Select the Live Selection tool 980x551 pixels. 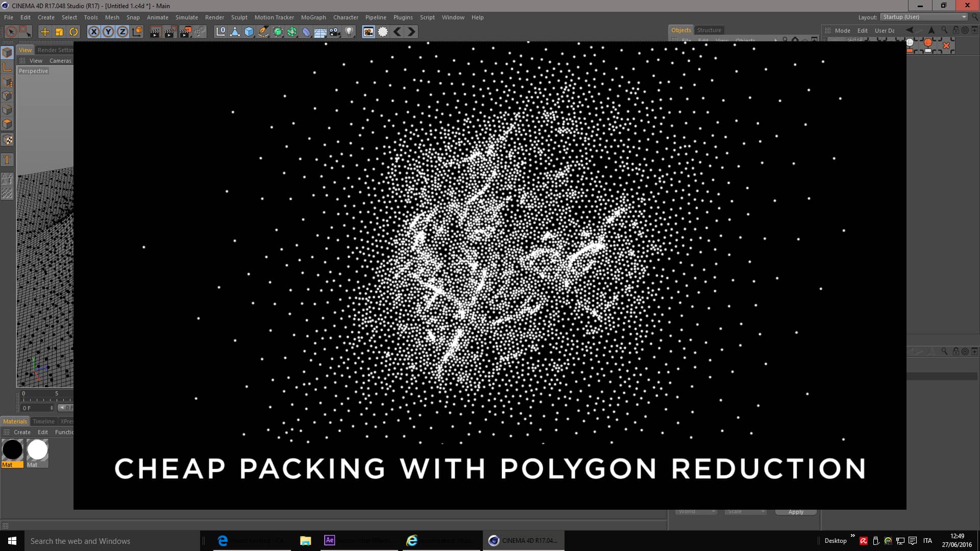[11, 32]
